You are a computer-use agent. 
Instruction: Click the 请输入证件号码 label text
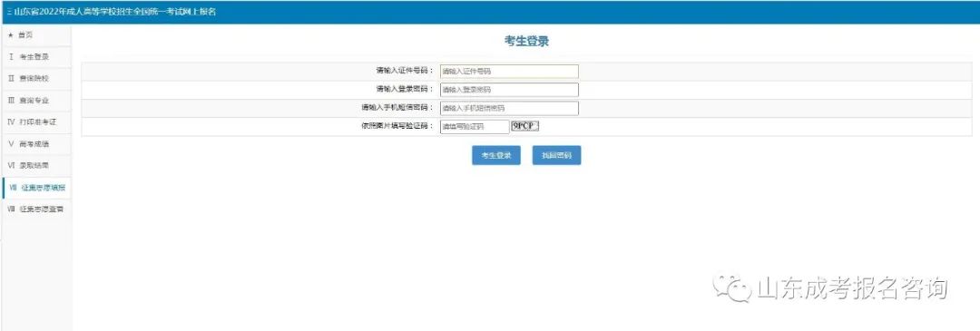coord(405,71)
